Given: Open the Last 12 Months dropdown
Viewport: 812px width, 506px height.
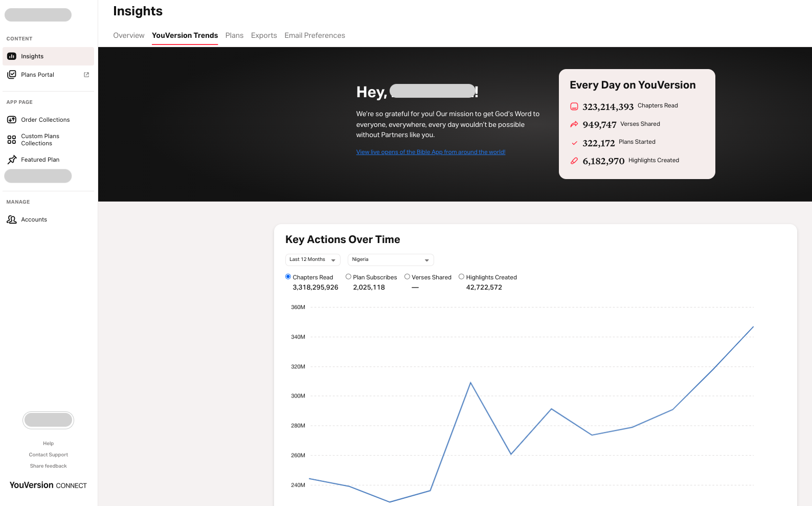Looking at the screenshot, I should point(313,260).
